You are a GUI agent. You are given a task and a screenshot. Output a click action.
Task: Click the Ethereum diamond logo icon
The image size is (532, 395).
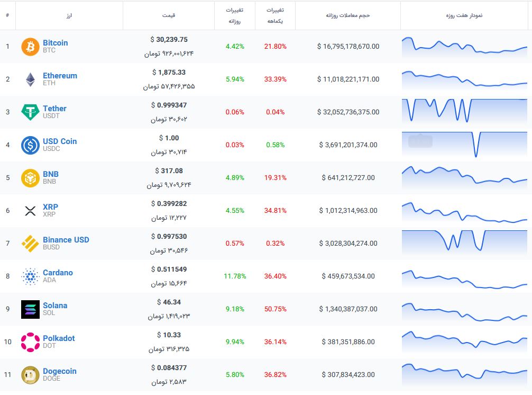(x=30, y=79)
